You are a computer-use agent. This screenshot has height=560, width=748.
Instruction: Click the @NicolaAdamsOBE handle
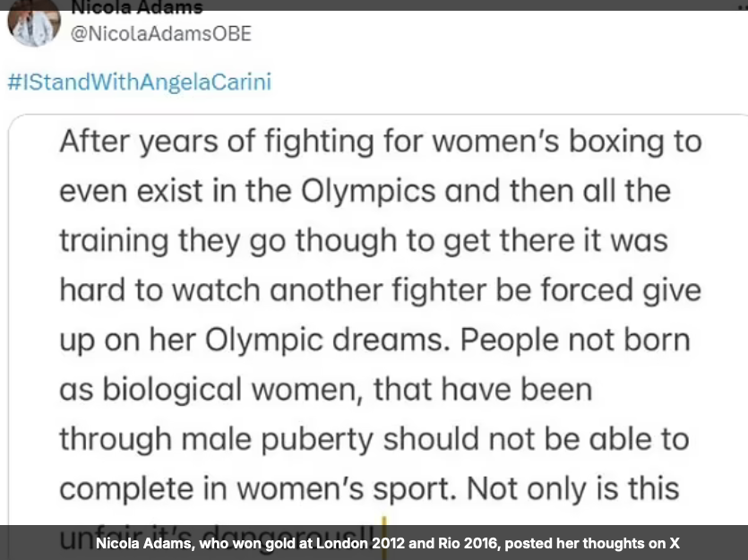160,34
